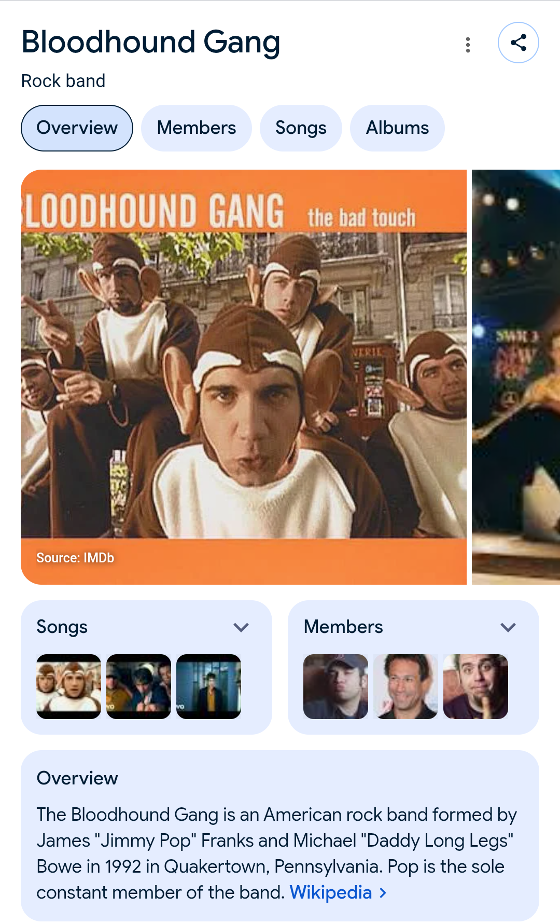Open the Albums tab
Image resolution: width=560 pixels, height=924 pixels.
tap(397, 128)
